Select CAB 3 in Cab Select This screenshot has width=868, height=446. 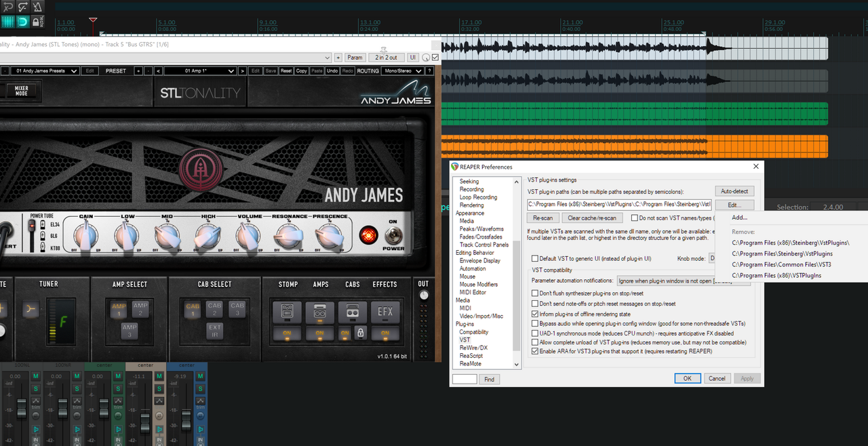click(237, 308)
